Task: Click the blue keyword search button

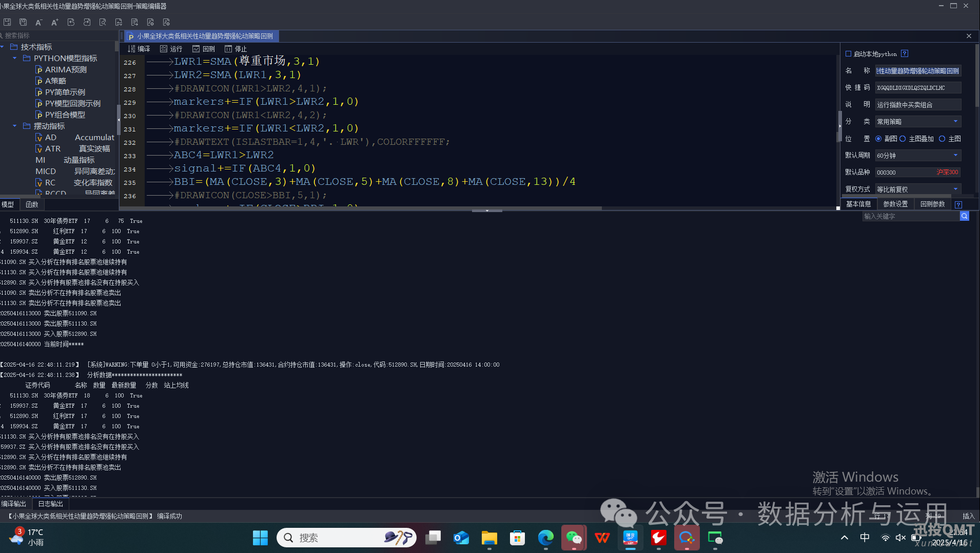Action: 965,216
